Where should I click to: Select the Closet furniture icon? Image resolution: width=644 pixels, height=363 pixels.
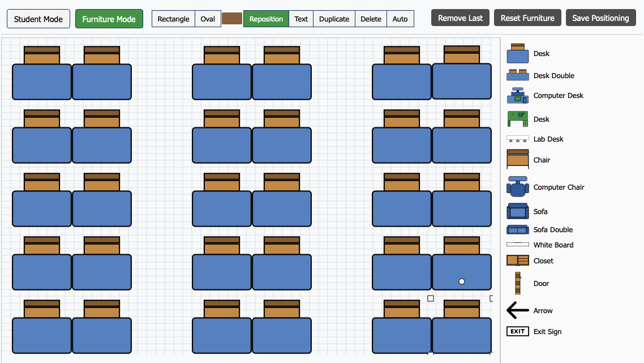point(517,260)
